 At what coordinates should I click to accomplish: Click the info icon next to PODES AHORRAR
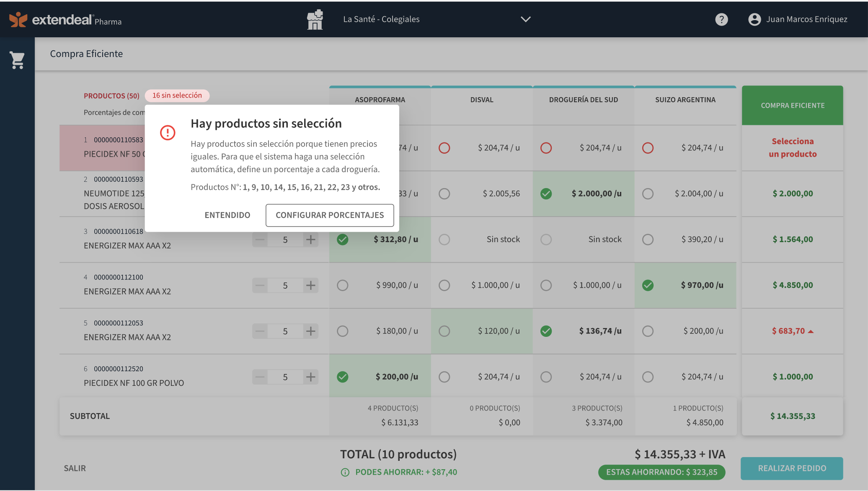point(345,472)
